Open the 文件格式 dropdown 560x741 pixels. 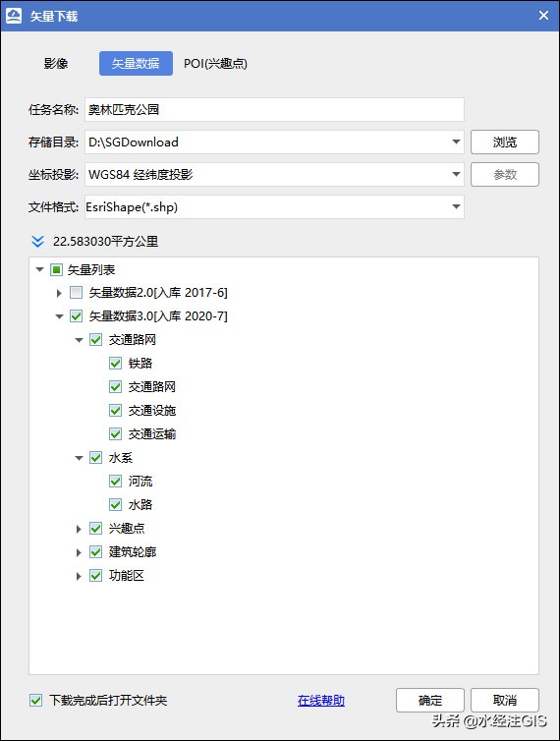(456, 207)
